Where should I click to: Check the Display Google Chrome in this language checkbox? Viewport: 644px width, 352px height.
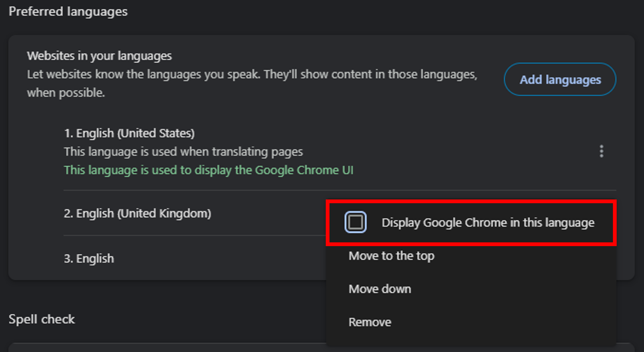355,222
